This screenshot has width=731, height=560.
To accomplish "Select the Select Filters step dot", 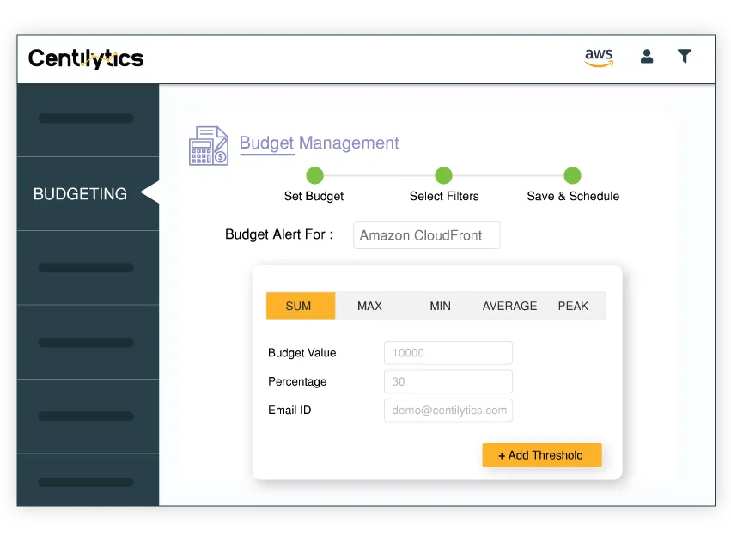I will tap(443, 175).
